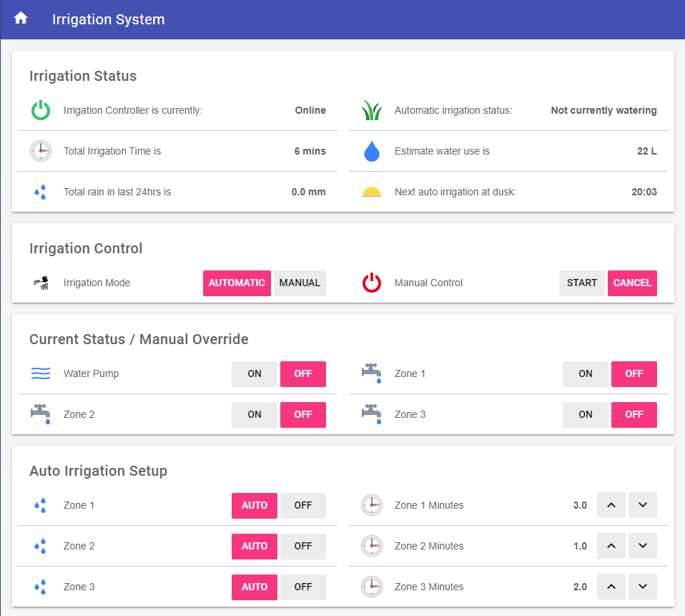Decrease Zone 3 Minutes with down chevron

pos(643,586)
